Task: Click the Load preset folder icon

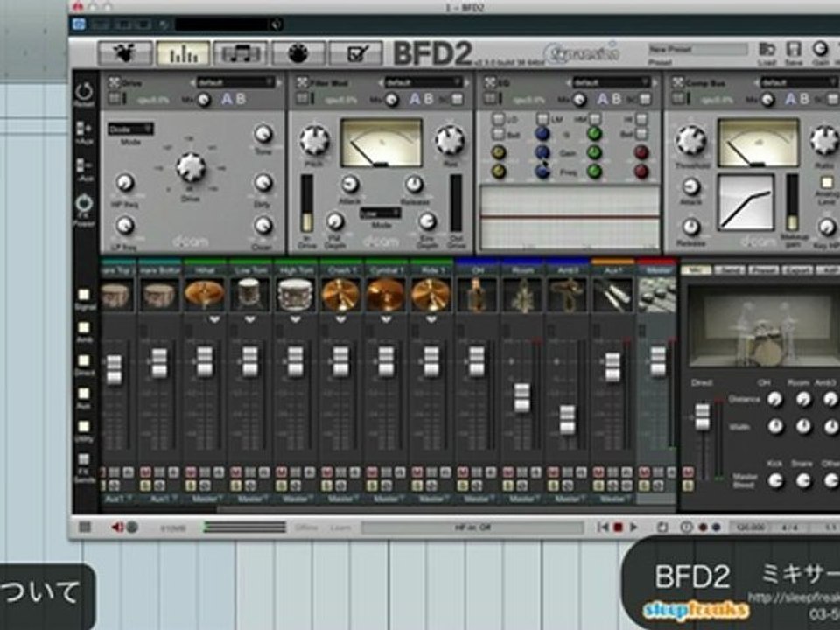Action: tap(766, 49)
